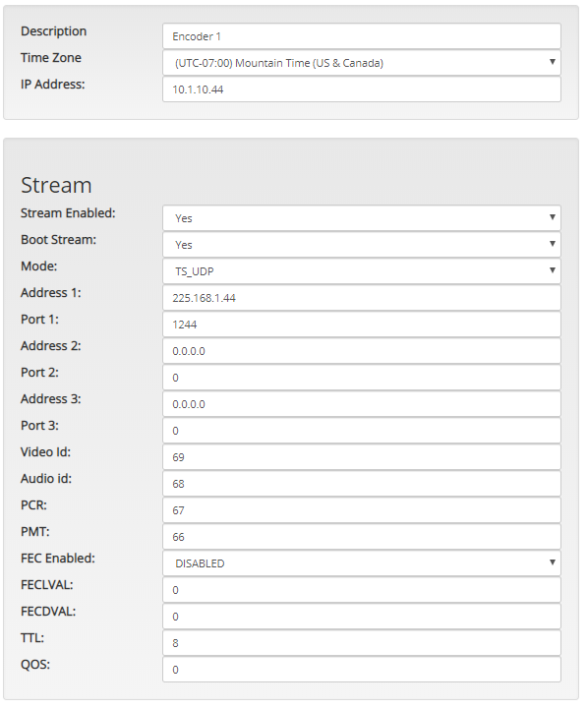Focus the Port 2 input field
This screenshot has height=709, width=588.
(362, 378)
